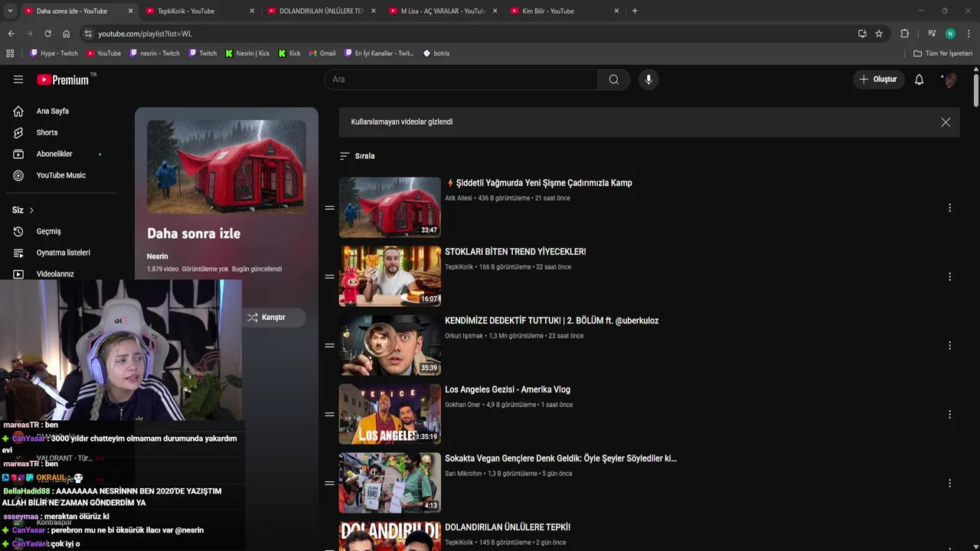Grab reorder handle of Sokakta Vegan video
This screenshot has height=551, width=980.
(x=330, y=483)
